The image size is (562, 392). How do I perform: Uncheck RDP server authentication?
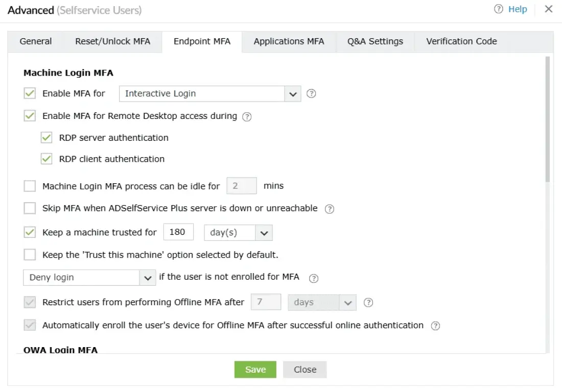tap(46, 138)
